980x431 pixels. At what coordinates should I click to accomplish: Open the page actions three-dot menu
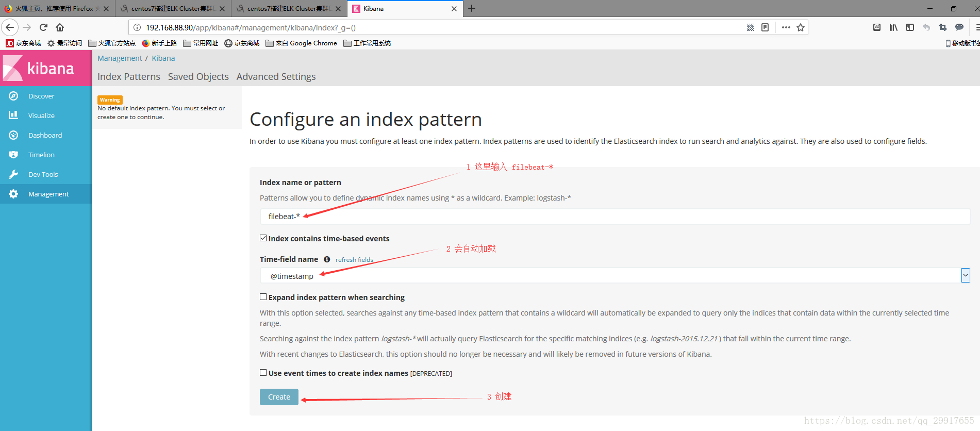click(x=786, y=27)
